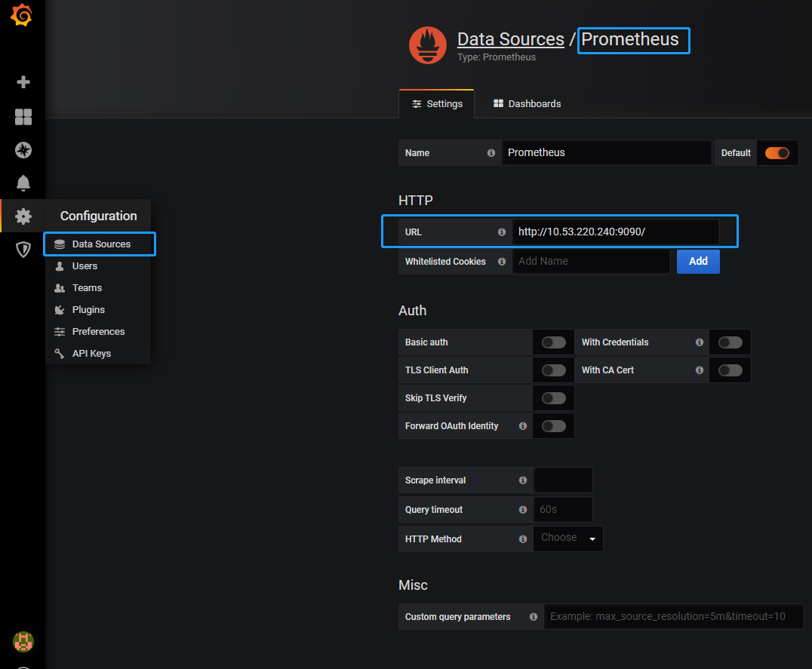The width and height of the screenshot is (812, 669).
Task: Select Teams in Configuration menu
Action: pos(98,287)
